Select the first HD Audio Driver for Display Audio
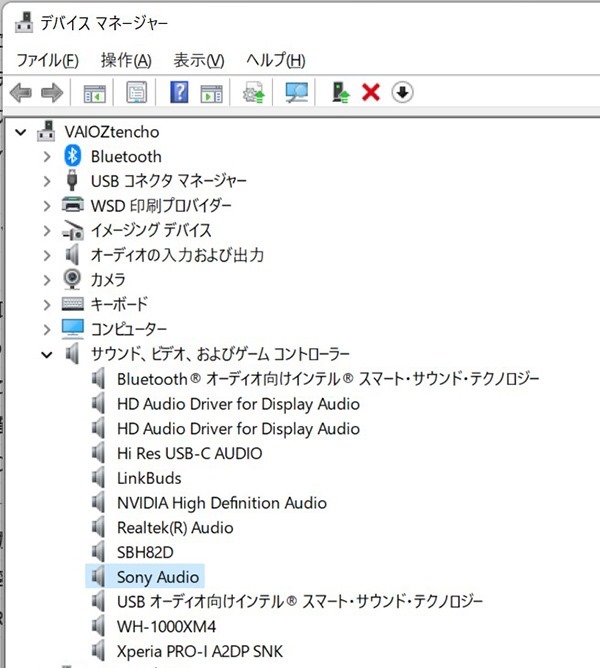This screenshot has width=600, height=668. tap(238, 404)
